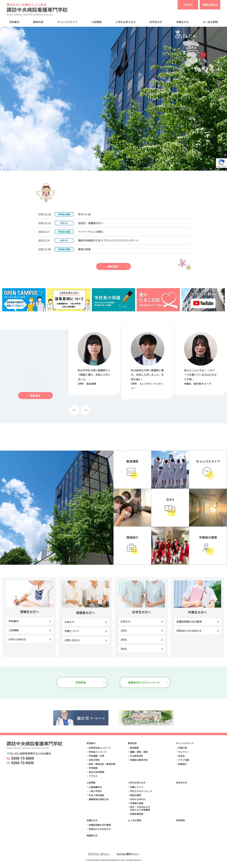Open the 募集要項について banner
Image resolution: width=227 pixels, height=868 pixels.
click(x=69, y=300)
